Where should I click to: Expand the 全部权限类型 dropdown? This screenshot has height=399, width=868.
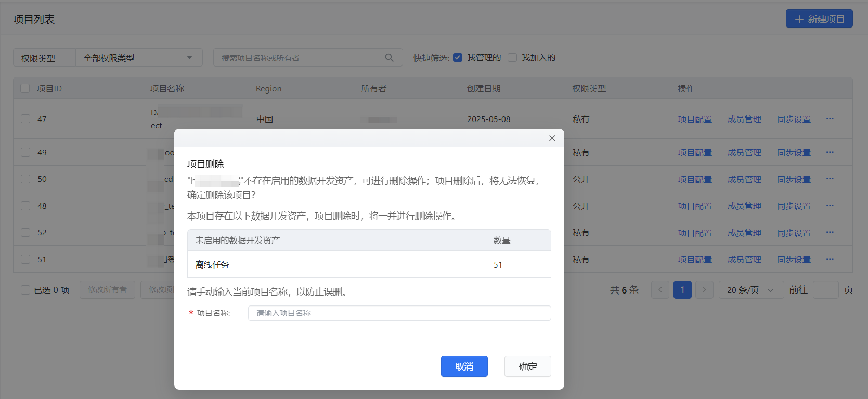coord(138,58)
